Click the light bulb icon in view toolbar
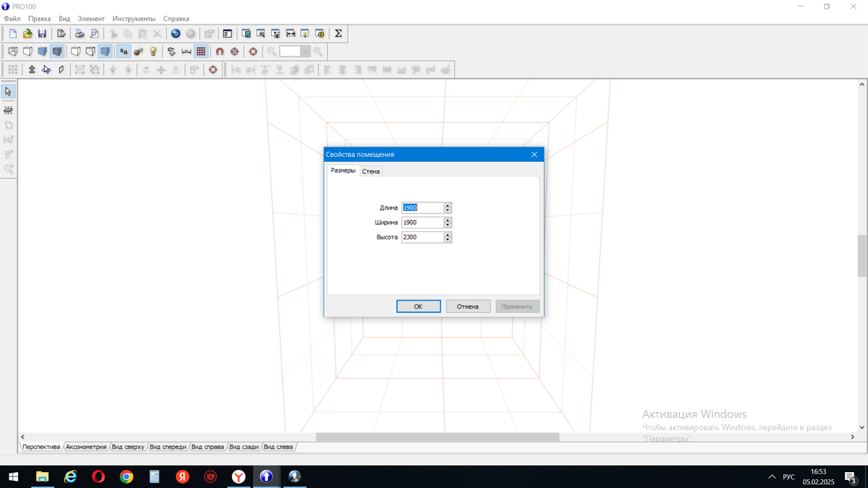868x488 pixels. point(153,51)
